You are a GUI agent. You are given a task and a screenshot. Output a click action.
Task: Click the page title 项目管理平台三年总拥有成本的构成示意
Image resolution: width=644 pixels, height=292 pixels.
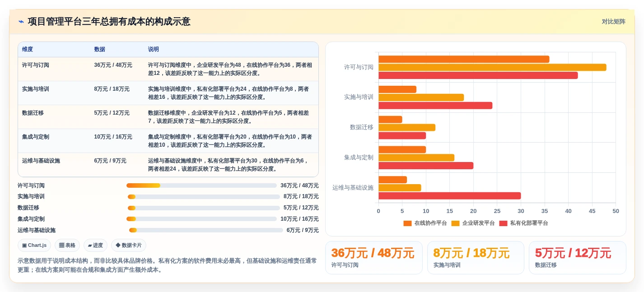pyautogui.click(x=109, y=22)
